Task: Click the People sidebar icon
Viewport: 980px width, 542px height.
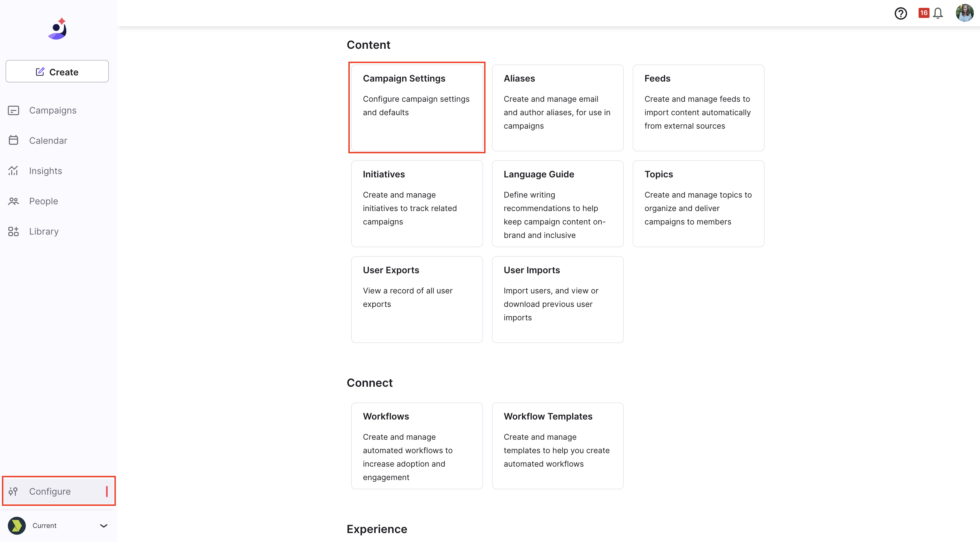Action: tap(13, 201)
